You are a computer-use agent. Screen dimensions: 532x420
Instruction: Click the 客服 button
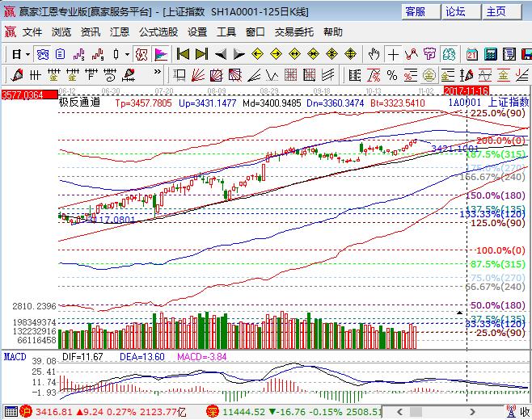pyautogui.click(x=415, y=11)
